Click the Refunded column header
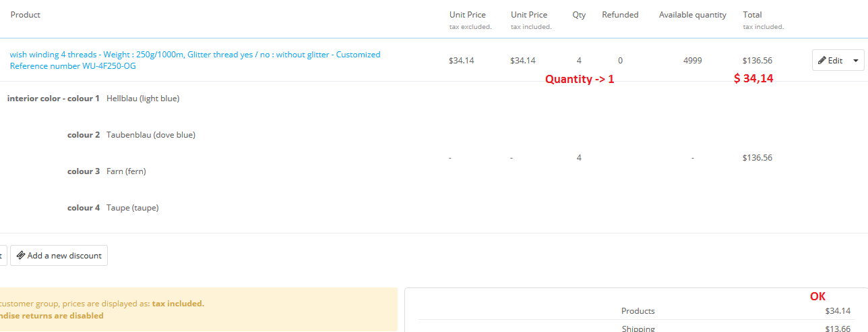Image resolution: width=868 pixels, height=332 pixels. (620, 15)
